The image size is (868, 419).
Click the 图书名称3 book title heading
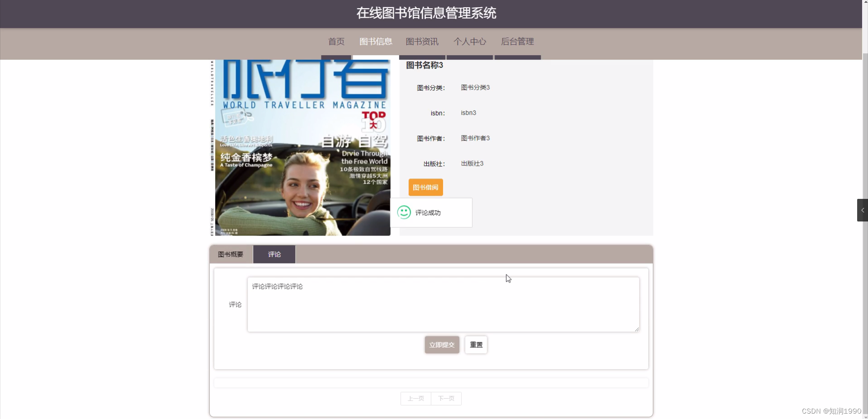423,65
